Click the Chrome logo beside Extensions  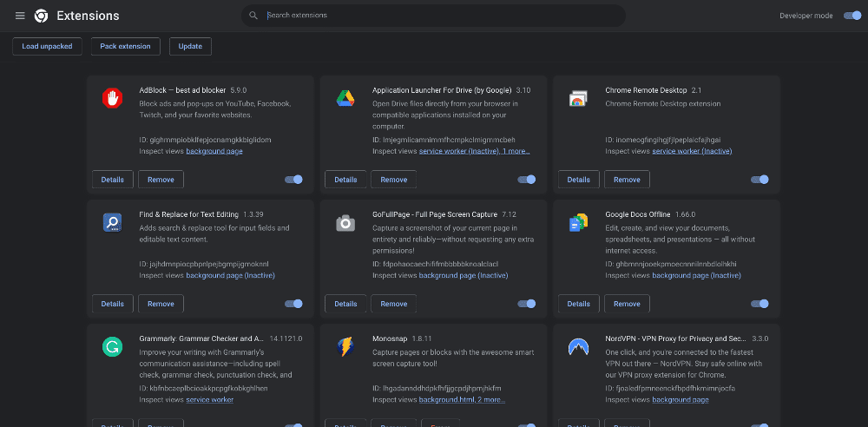point(41,16)
